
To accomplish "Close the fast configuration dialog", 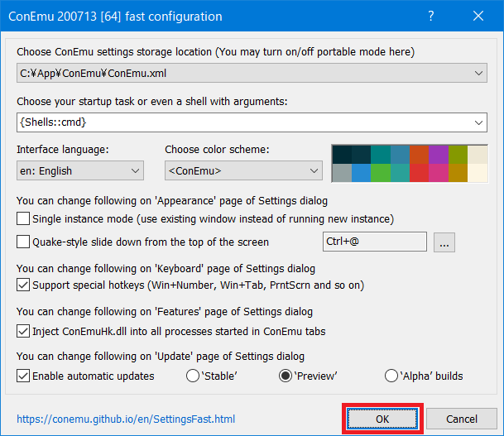I will [478, 16].
